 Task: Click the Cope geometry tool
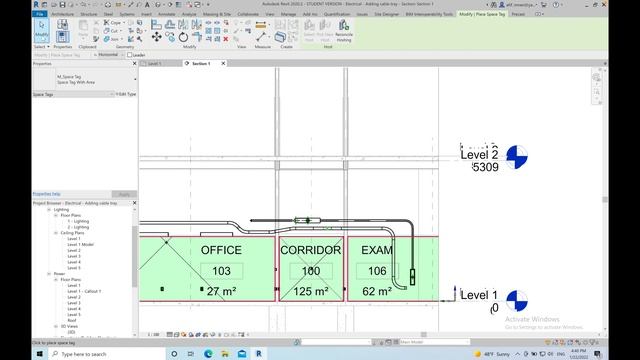(x=113, y=23)
